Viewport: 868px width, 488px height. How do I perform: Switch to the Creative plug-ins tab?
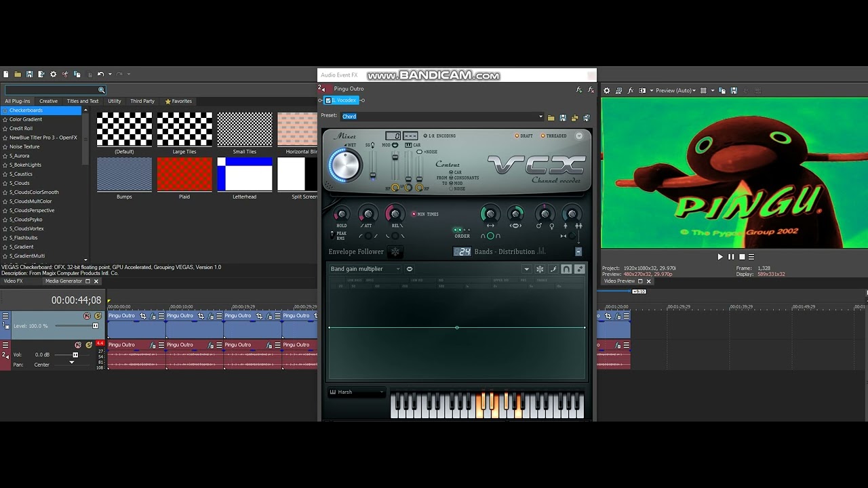48,101
